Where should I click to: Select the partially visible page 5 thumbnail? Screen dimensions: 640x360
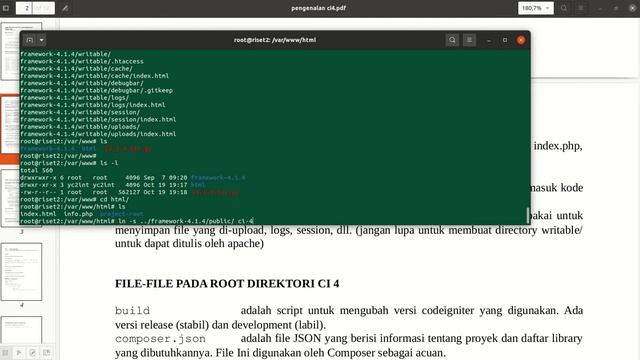coord(22,330)
